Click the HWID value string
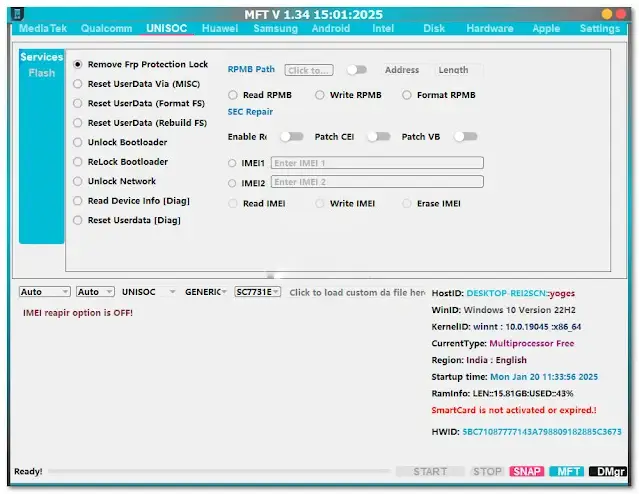Screen dimensions: 639x494 [542, 432]
